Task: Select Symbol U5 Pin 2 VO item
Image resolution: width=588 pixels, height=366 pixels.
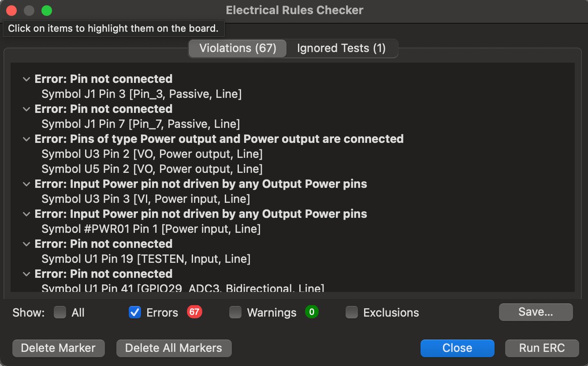Action: 152,169
